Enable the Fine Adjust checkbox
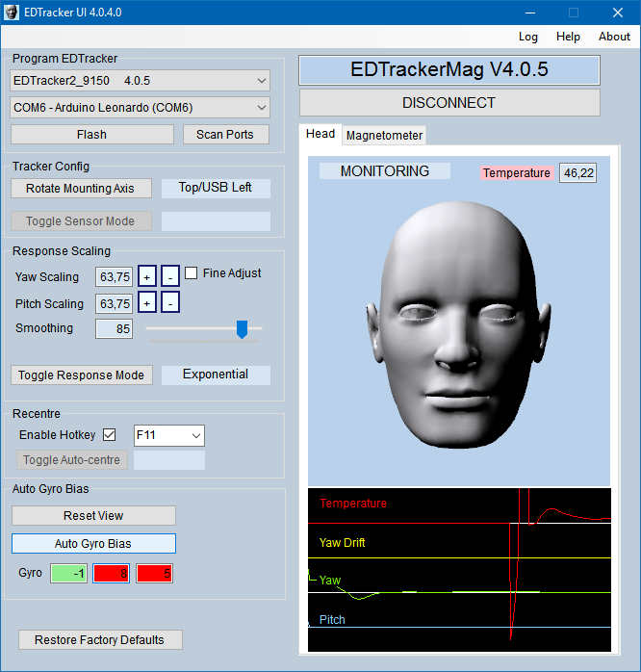 (x=192, y=273)
